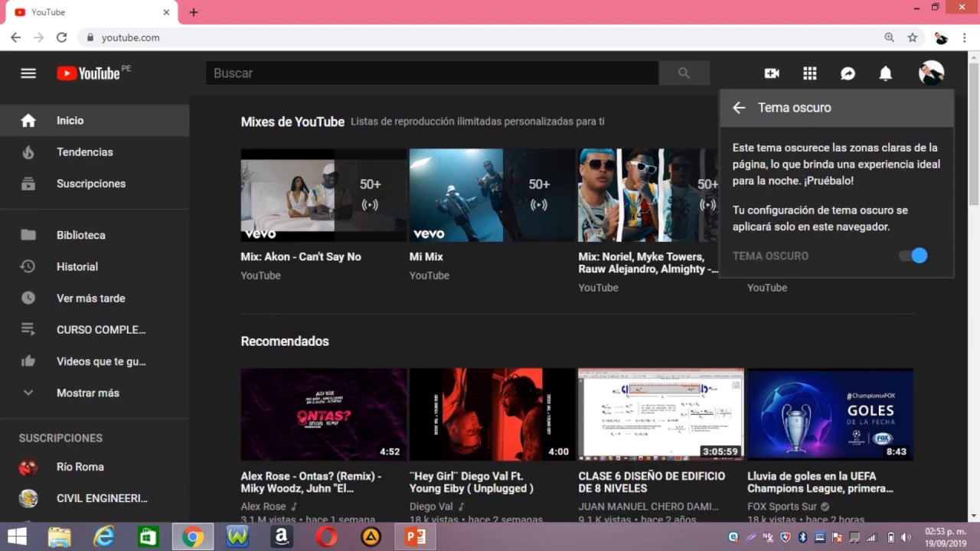Open Tendencias in sidebar

click(x=95, y=152)
